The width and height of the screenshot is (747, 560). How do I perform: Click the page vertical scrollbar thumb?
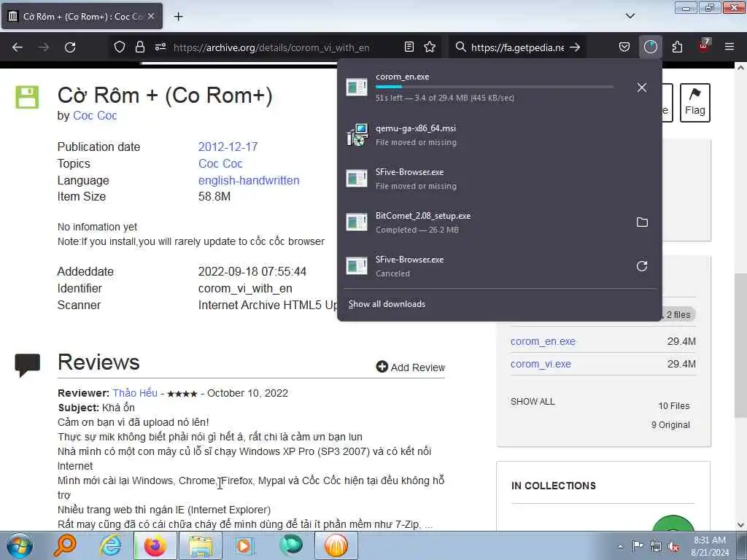click(740, 345)
